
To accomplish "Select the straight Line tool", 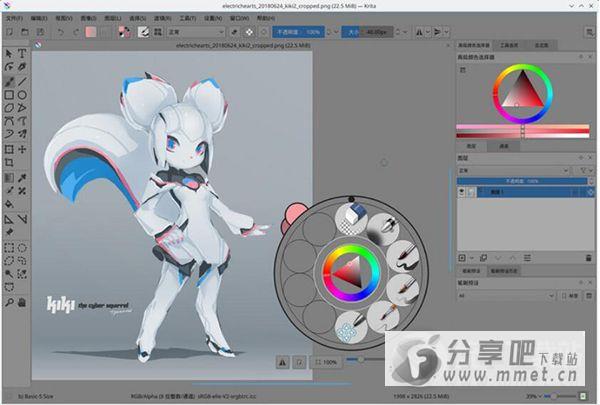I will [22, 81].
